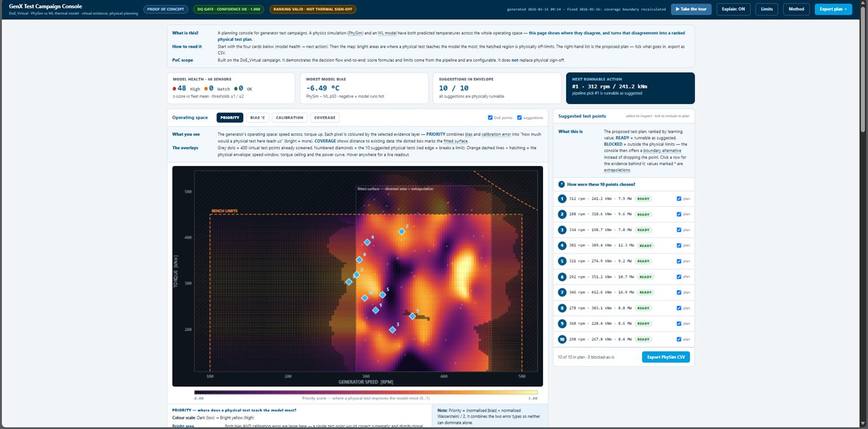The image size is (868, 429).
Task: Uncheck plan for the 334 rpm point
Action: pos(678,230)
